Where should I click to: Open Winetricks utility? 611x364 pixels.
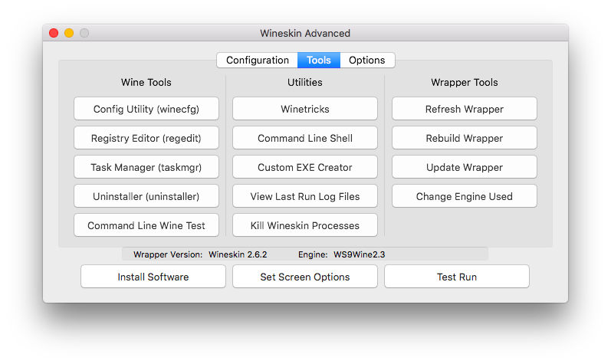click(305, 109)
